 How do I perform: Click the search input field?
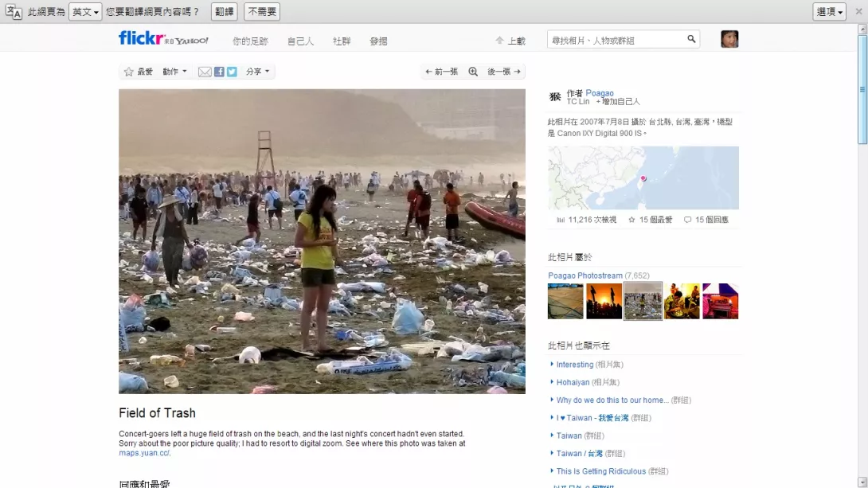point(616,39)
